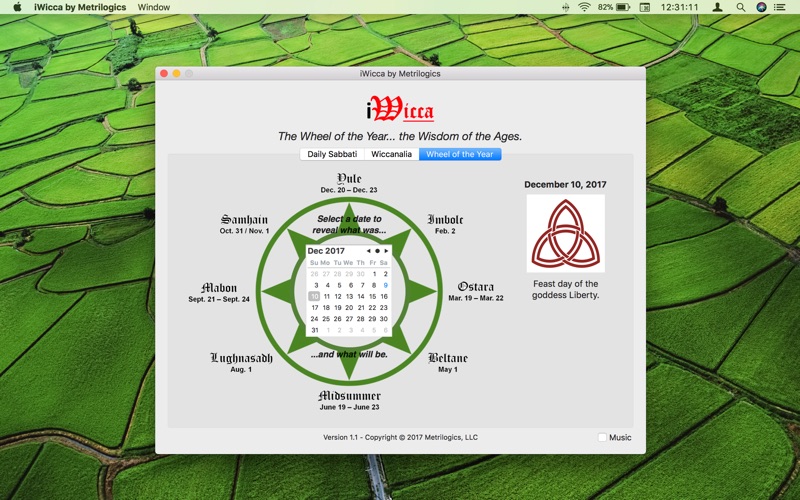Click the battery status icon
800x500 pixels.
pyautogui.click(x=622, y=7)
